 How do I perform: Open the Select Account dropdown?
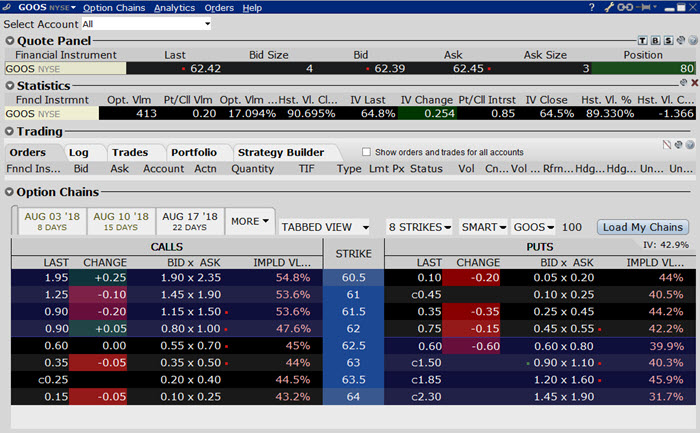click(x=146, y=23)
